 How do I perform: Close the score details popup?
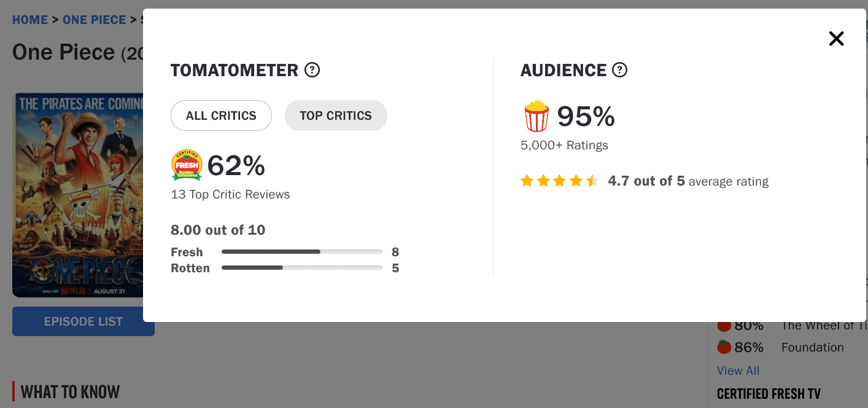point(836,39)
